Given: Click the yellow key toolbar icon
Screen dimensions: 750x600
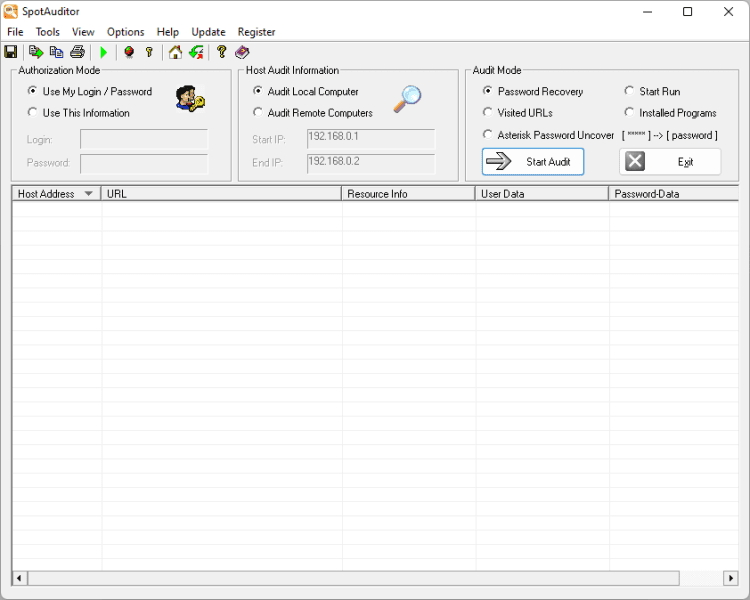Looking at the screenshot, I should coord(149,52).
